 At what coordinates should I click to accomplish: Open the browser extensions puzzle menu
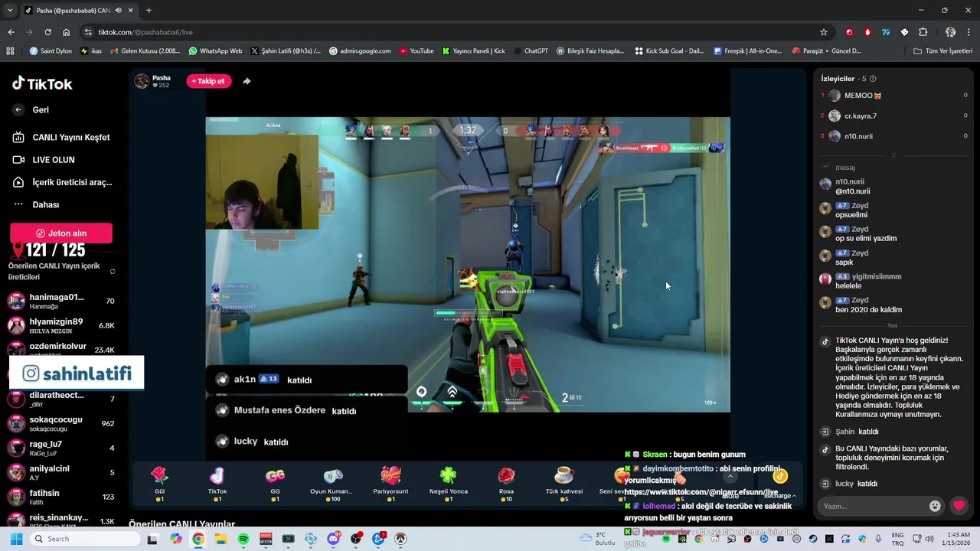click(923, 32)
